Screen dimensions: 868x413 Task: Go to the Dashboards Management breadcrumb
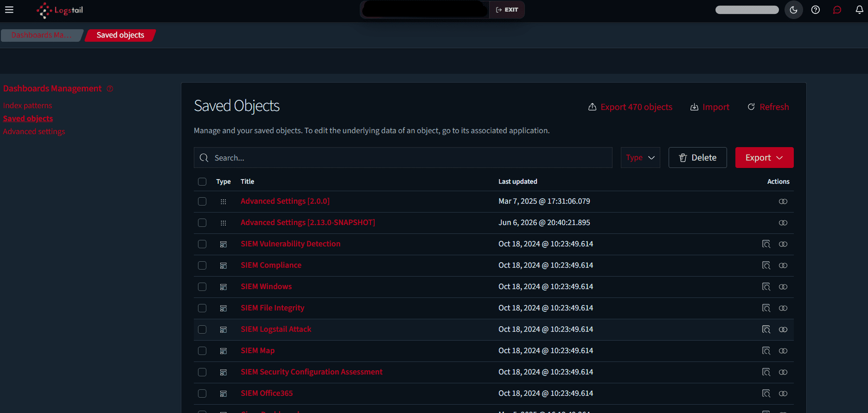click(42, 35)
